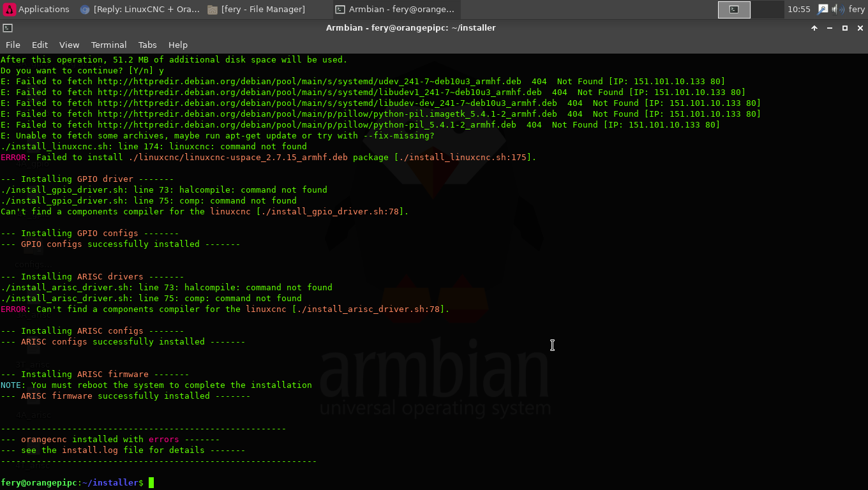Click the libudev1_241-7 failed fetch URL

pyautogui.click(x=320, y=93)
